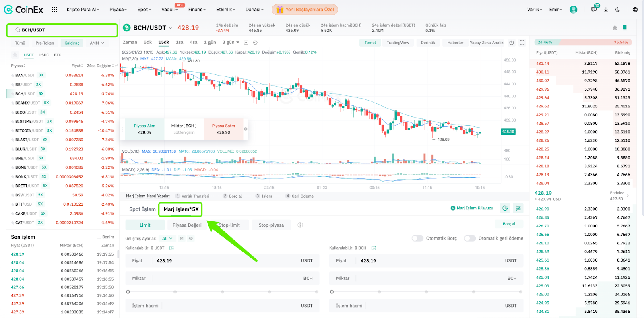The height and width of the screenshot is (318, 644).
Task: Click the search magnifier icon
Action: click(x=18, y=30)
